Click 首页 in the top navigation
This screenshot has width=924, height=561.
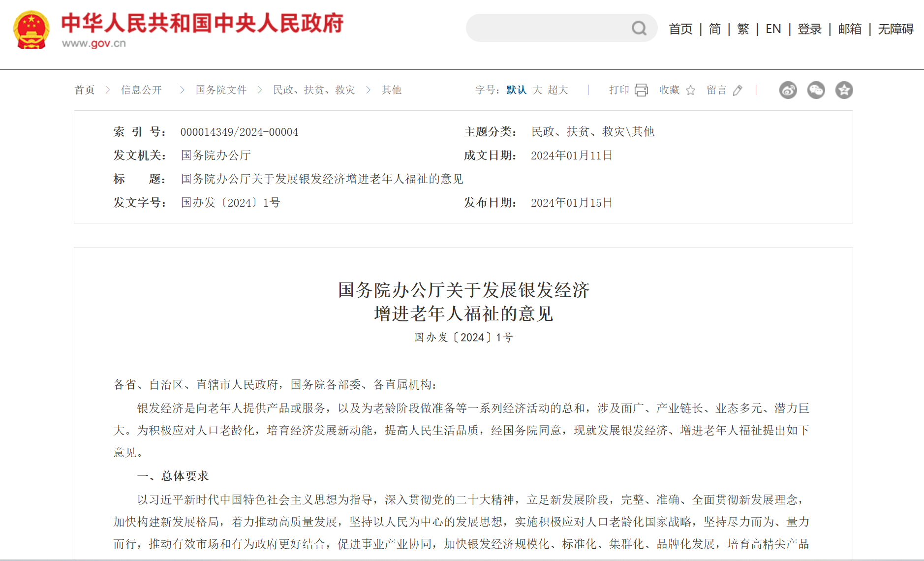pyautogui.click(x=680, y=29)
